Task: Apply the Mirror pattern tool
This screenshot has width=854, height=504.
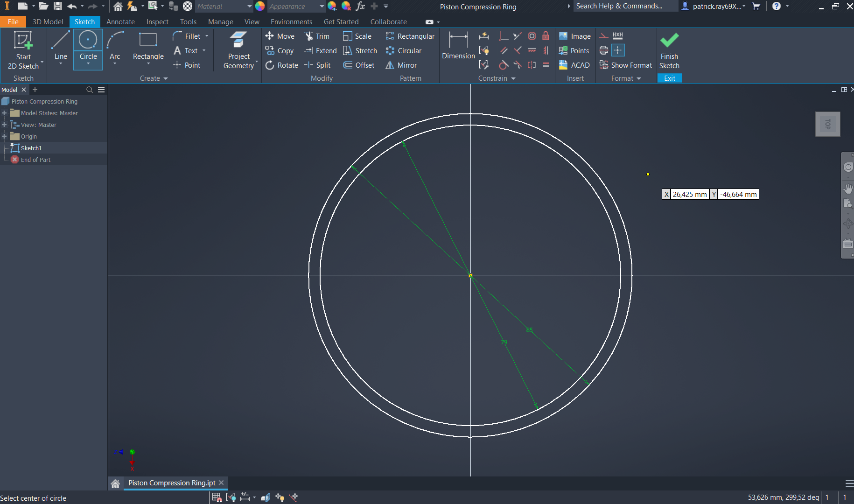Action: click(401, 65)
